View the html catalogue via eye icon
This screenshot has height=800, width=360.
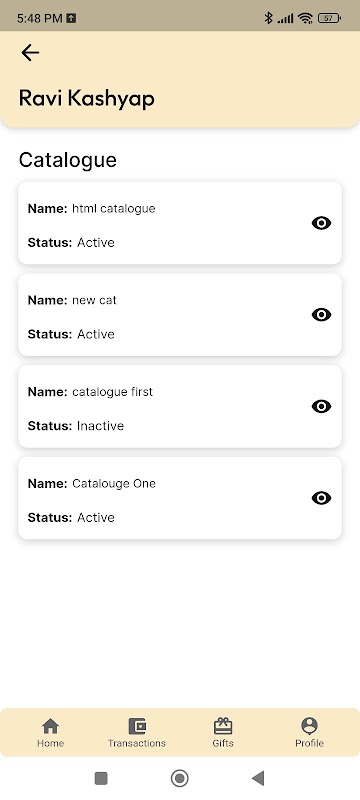(321, 223)
